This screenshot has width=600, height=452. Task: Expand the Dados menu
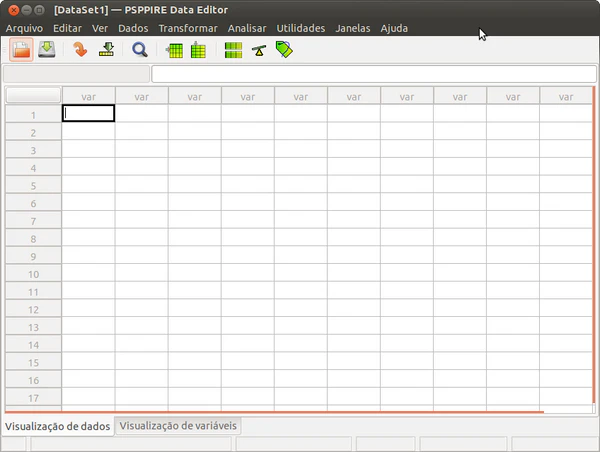click(x=133, y=28)
